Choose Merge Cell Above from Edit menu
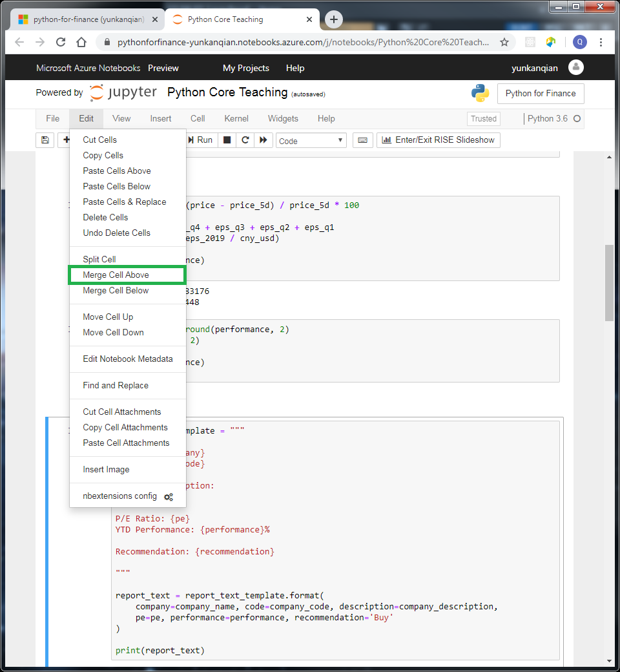620x672 pixels. 116,275
